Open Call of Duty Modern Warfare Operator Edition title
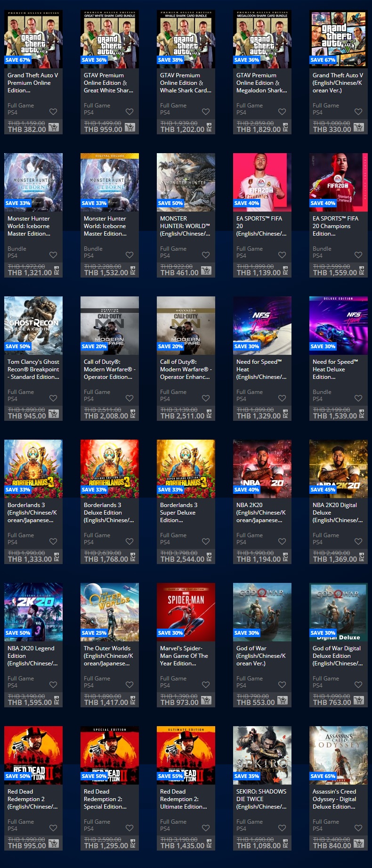Image resolution: width=372 pixels, height=868 pixels. (110, 369)
